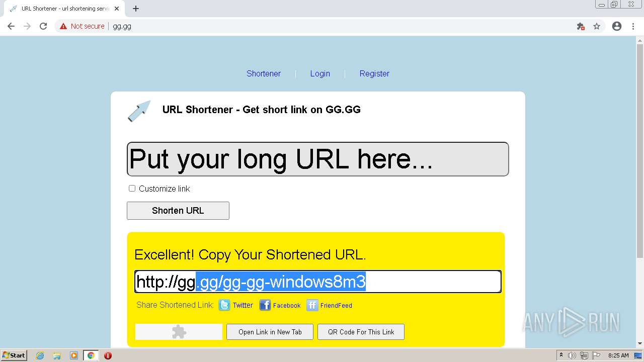Bookmark this page with the star icon
The height and width of the screenshot is (362, 644).
pos(597,26)
